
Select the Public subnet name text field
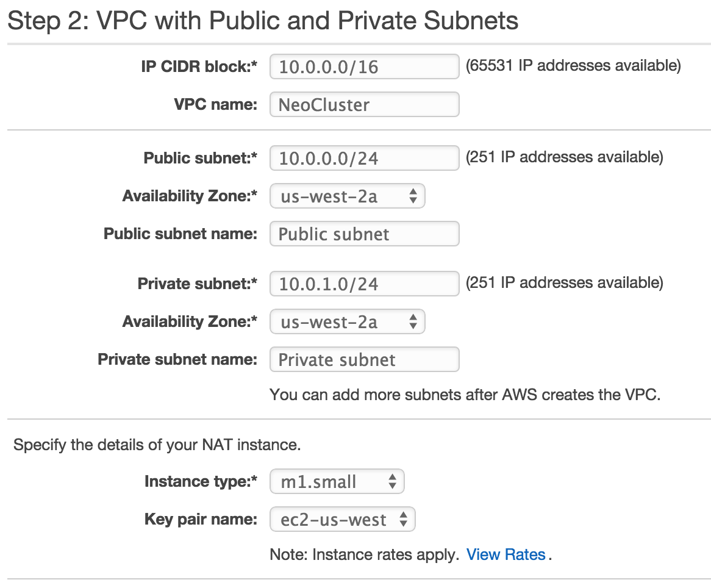[364, 234]
